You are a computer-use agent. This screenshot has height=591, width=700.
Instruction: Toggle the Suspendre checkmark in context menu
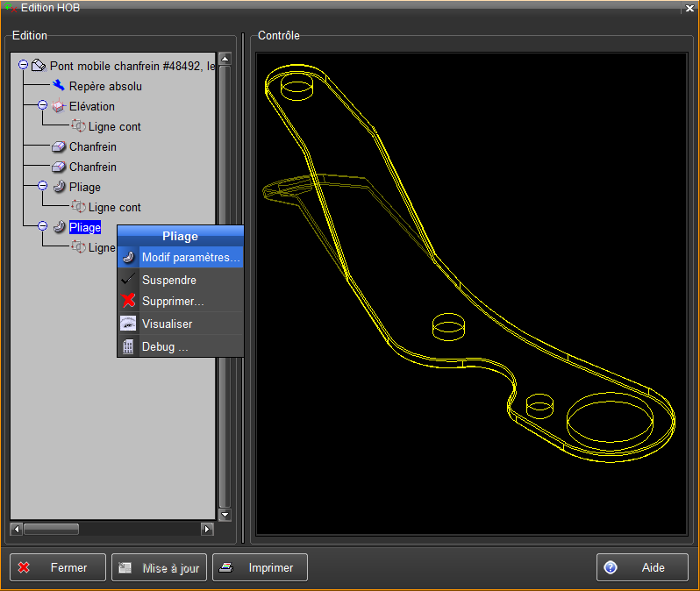128,280
